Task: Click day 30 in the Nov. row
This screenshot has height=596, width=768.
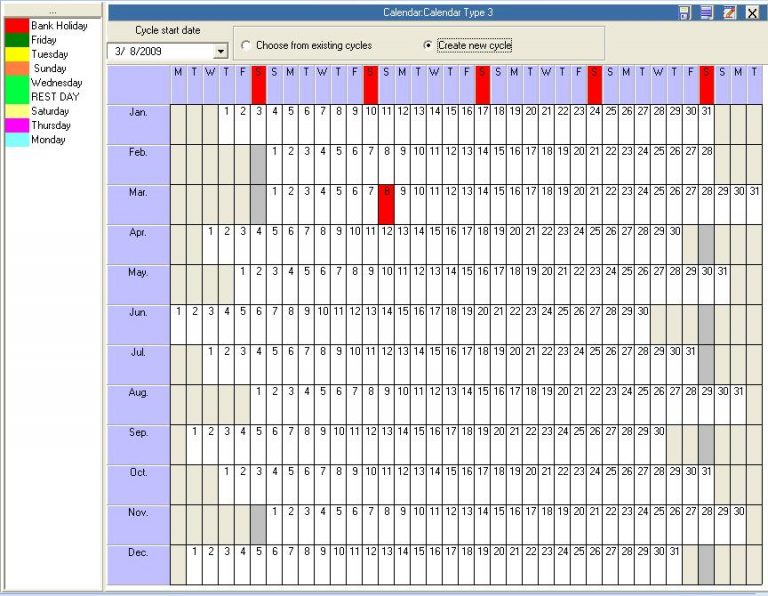Action: click(x=738, y=525)
